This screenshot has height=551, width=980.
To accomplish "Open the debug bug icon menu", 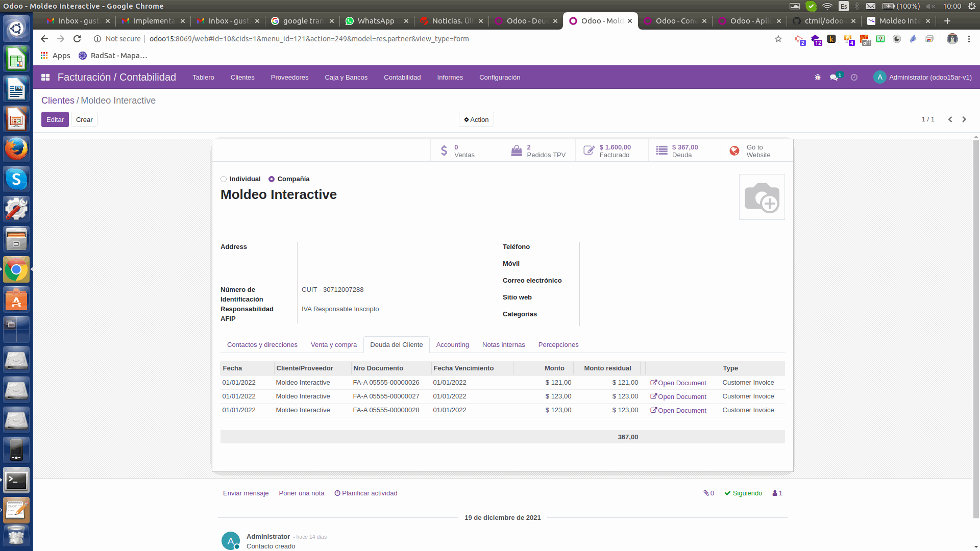I will pyautogui.click(x=818, y=77).
